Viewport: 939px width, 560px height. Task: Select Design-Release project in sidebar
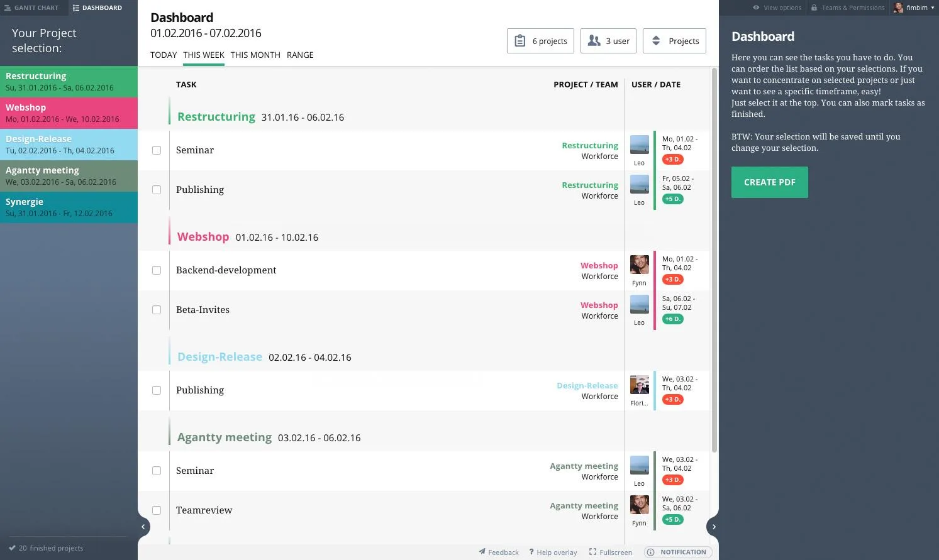69,145
